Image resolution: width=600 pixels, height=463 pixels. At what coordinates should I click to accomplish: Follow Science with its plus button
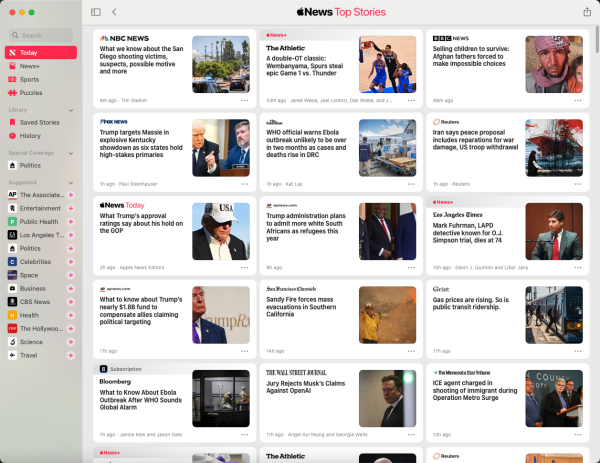[x=71, y=342]
